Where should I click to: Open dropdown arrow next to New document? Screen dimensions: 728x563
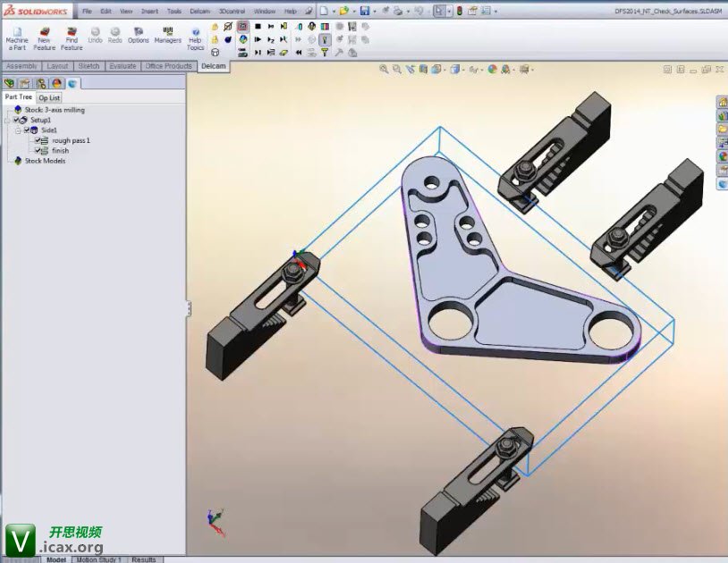(x=334, y=11)
